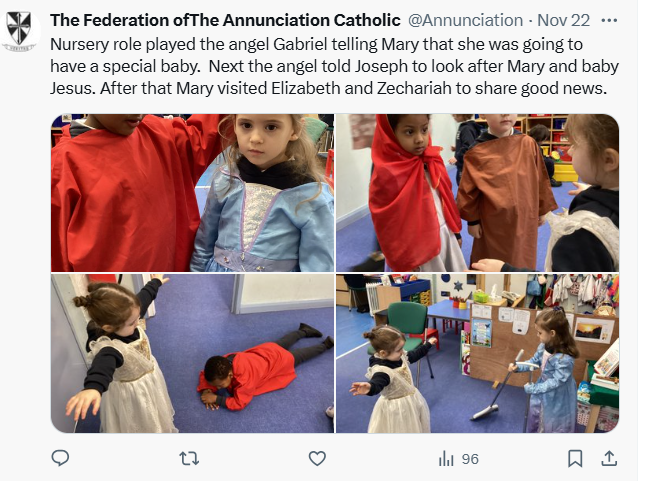Click the @Annunciation handle
Screen dimensions: 662x481
(x=465, y=20)
